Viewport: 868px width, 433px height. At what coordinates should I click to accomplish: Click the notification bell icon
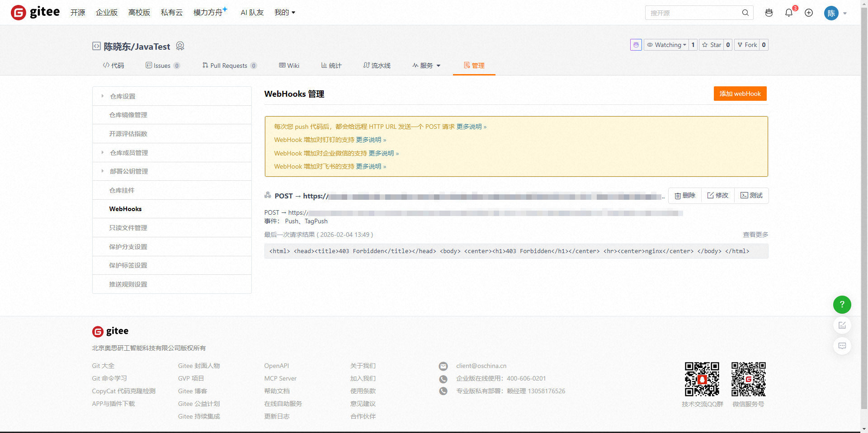tap(789, 13)
